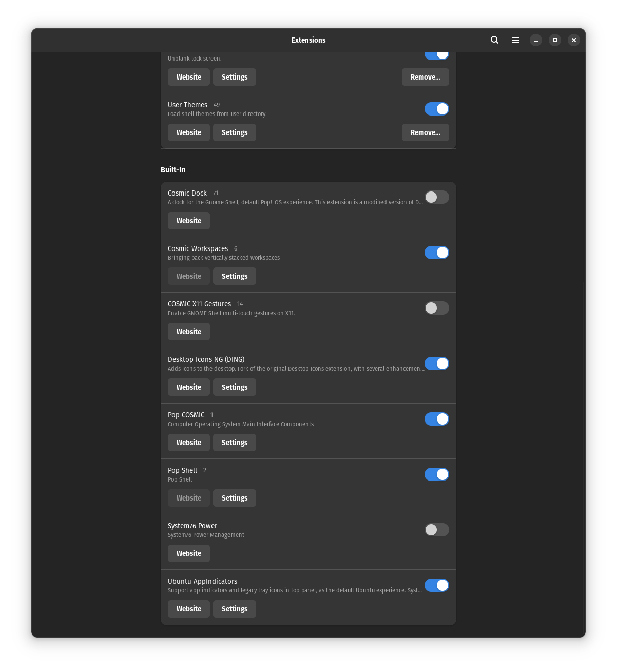The height and width of the screenshot is (672, 617).
Task: Enable the Cosmic Dock extension
Action: tap(436, 197)
